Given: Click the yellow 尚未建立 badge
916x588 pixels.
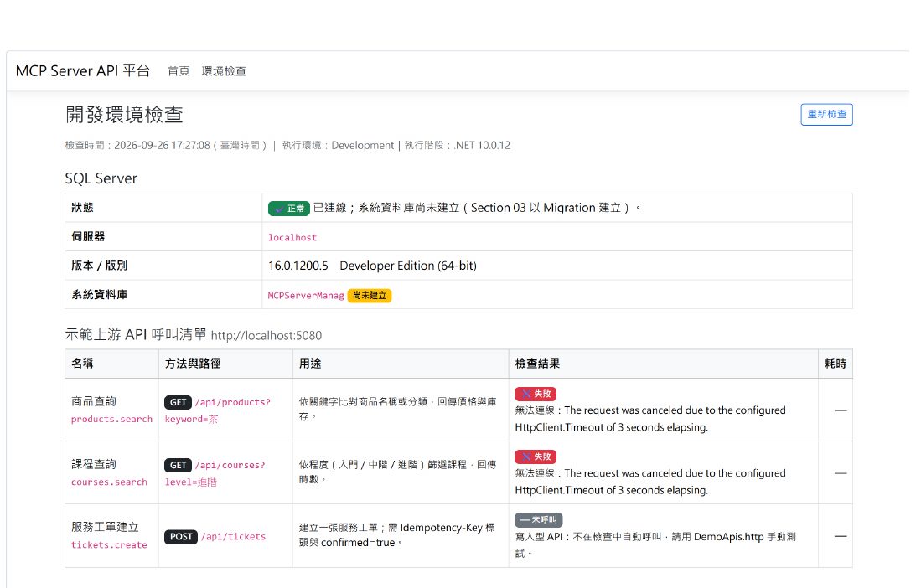Looking at the screenshot, I should click(370, 296).
